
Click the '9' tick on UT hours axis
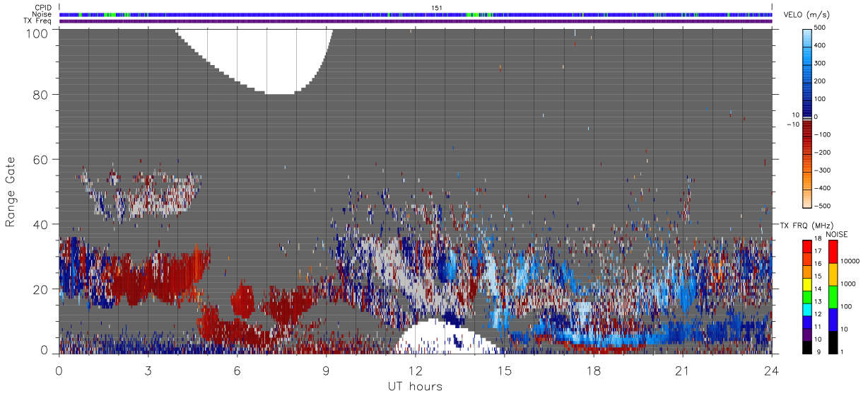(x=326, y=371)
